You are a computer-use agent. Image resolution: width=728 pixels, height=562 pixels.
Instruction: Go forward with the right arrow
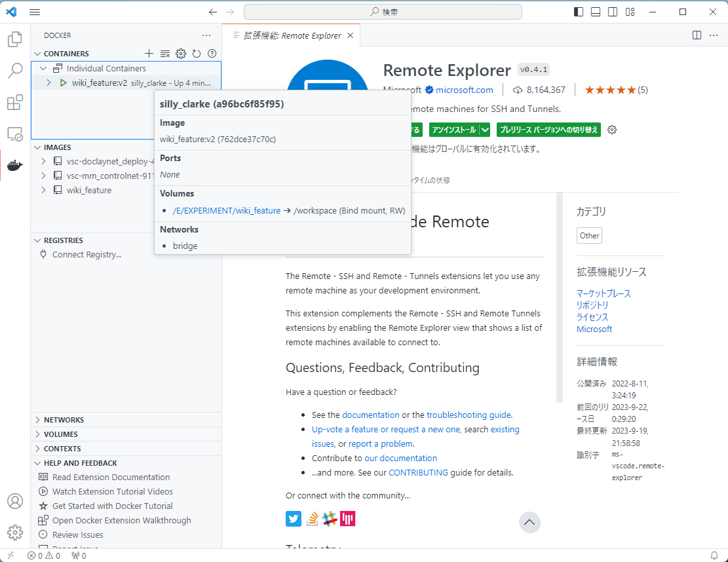tap(230, 12)
